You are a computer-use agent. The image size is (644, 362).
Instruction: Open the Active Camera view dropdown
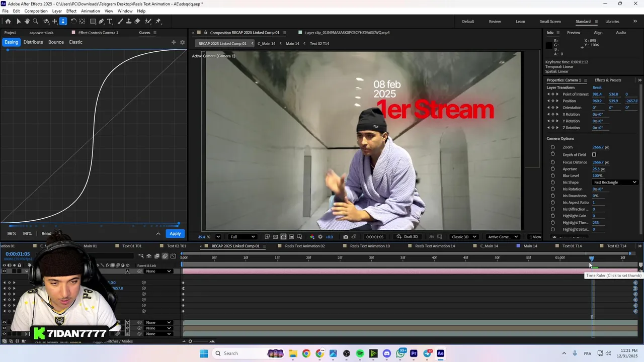pos(503,237)
